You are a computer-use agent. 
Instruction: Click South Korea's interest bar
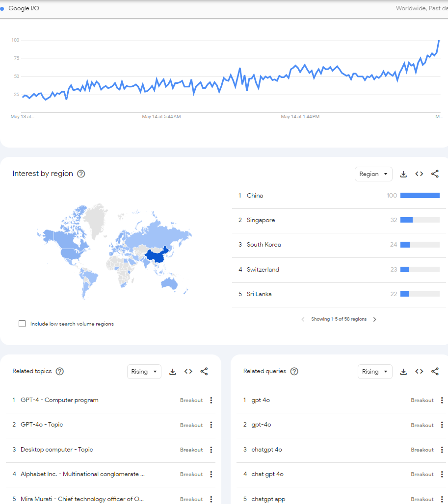420,245
